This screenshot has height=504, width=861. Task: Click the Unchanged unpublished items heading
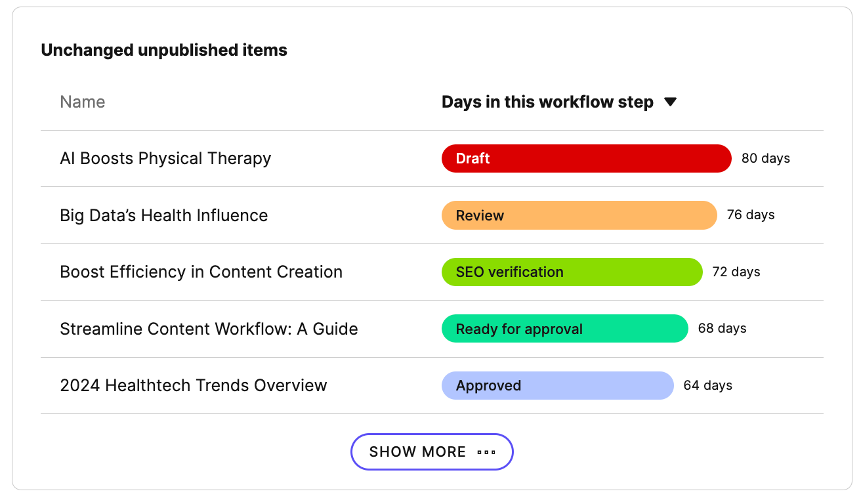tap(164, 49)
